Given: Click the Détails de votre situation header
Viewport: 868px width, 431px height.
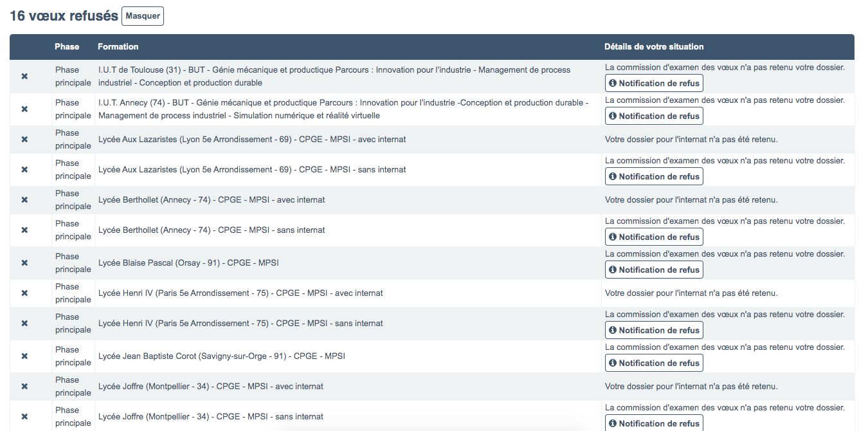Looking at the screenshot, I should click(x=654, y=47).
